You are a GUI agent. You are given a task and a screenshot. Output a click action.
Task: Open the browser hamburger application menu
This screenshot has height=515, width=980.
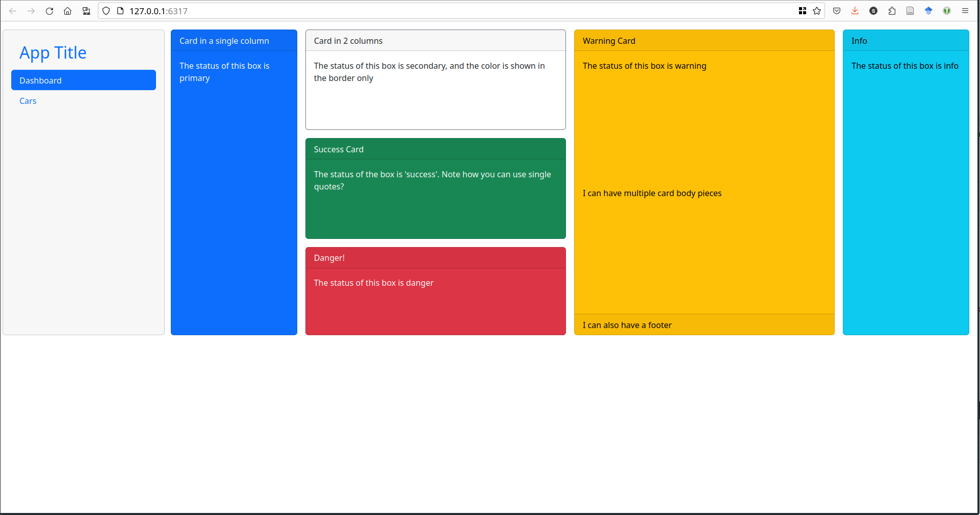click(x=965, y=11)
